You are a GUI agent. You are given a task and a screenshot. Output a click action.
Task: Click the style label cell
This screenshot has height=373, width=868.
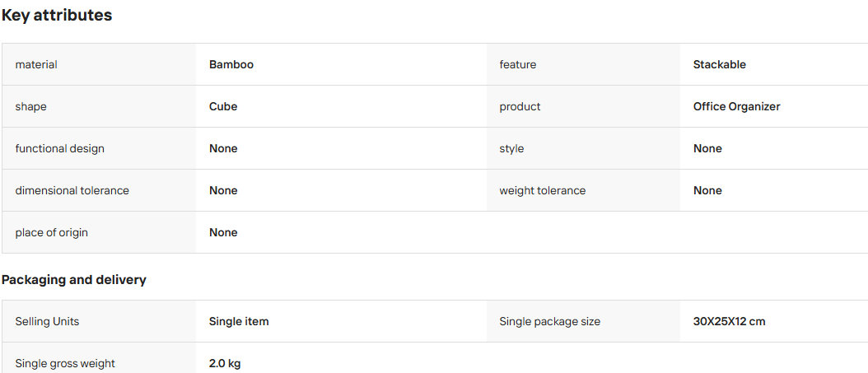click(583, 149)
